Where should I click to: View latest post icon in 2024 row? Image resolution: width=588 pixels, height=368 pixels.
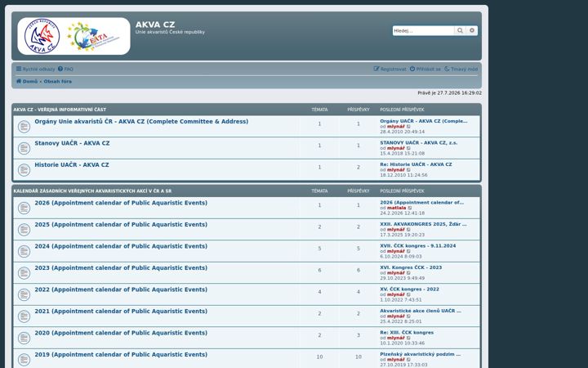click(x=408, y=251)
